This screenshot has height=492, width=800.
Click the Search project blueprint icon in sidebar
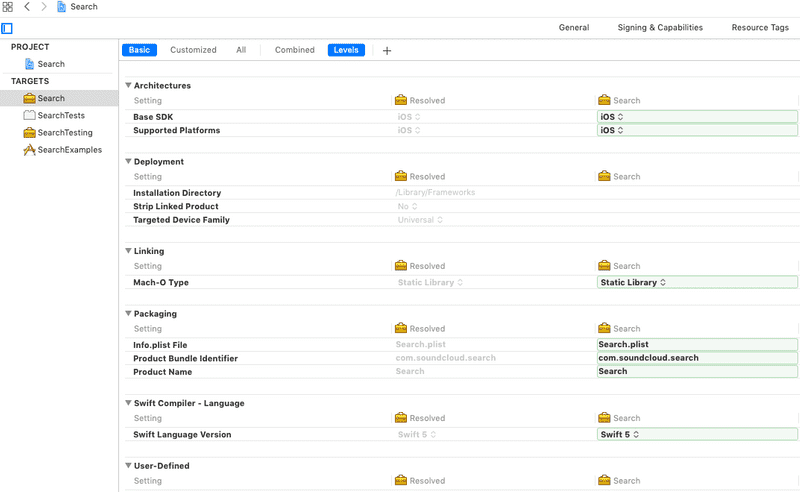click(x=30, y=64)
